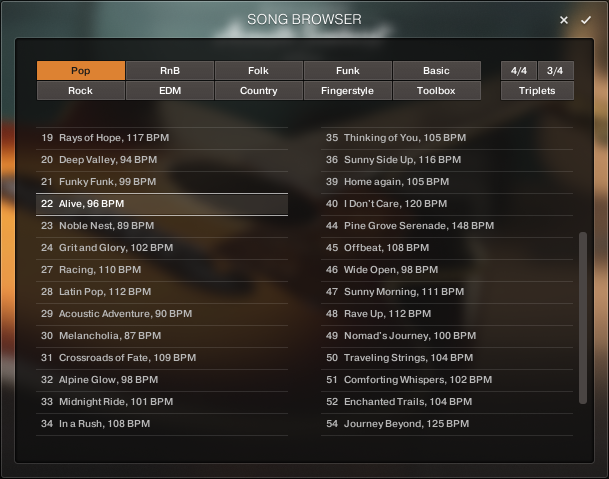Pick song 52 Enchanted Trails

pos(447,402)
